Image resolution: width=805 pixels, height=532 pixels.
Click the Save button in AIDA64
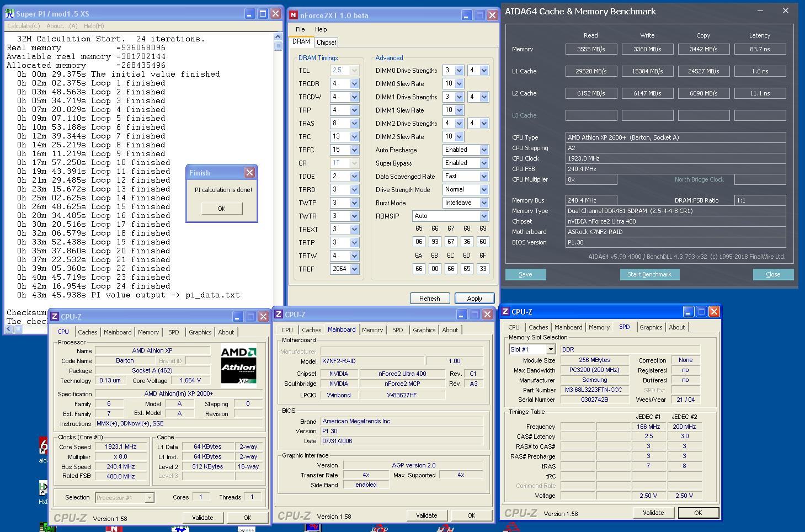point(525,274)
